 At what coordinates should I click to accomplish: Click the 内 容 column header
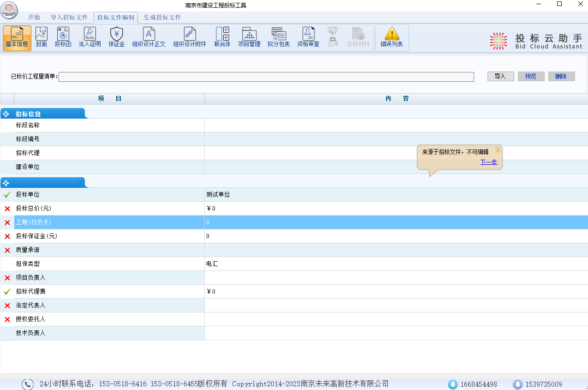[x=396, y=99]
